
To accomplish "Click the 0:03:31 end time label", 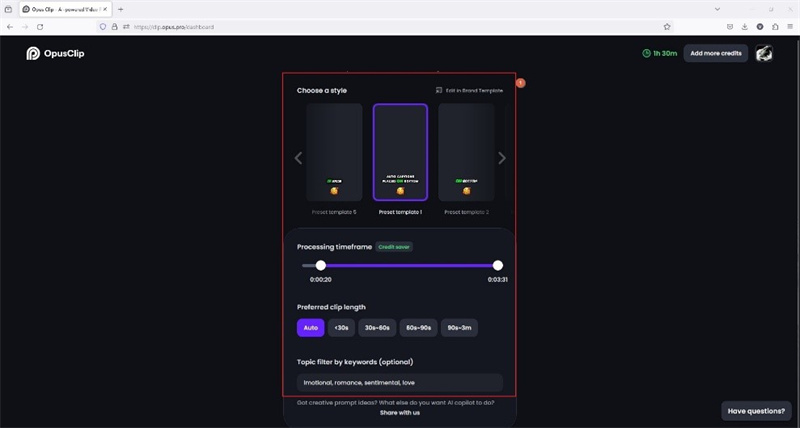I will 497,280.
